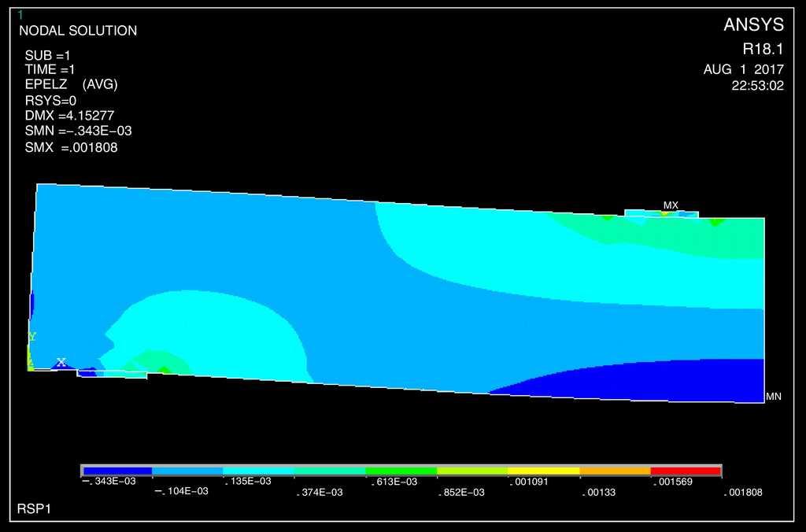Pick the yellow legend color band
This screenshot has width=806, height=532.
click(543, 471)
